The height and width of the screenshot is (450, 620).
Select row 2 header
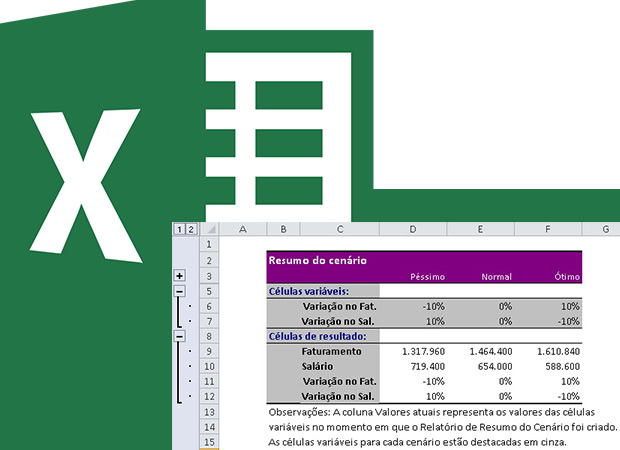click(x=209, y=261)
